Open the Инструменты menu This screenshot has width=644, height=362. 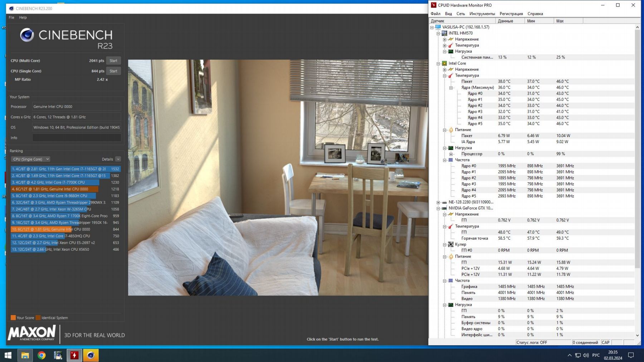tap(482, 14)
